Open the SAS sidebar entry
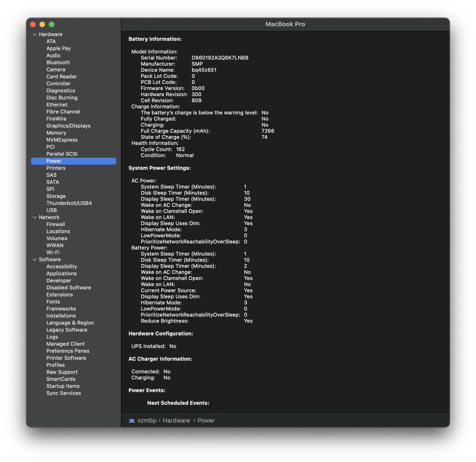This screenshot has width=476, height=462. (52, 175)
